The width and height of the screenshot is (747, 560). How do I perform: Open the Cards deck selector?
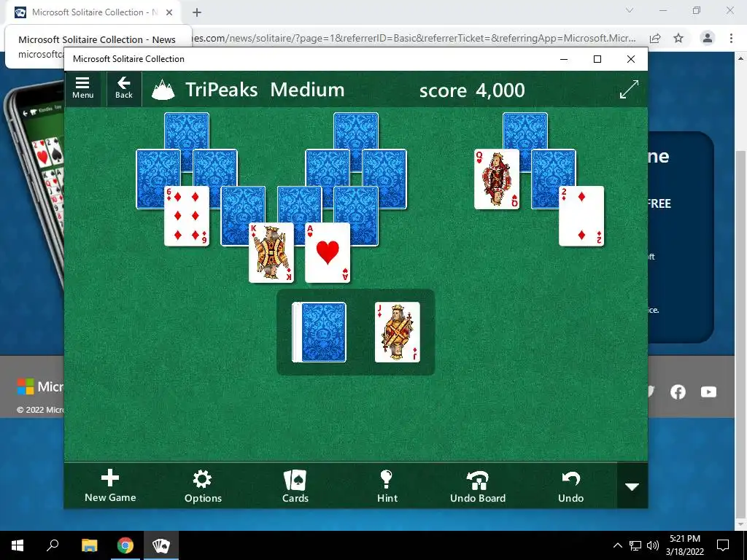pos(295,486)
